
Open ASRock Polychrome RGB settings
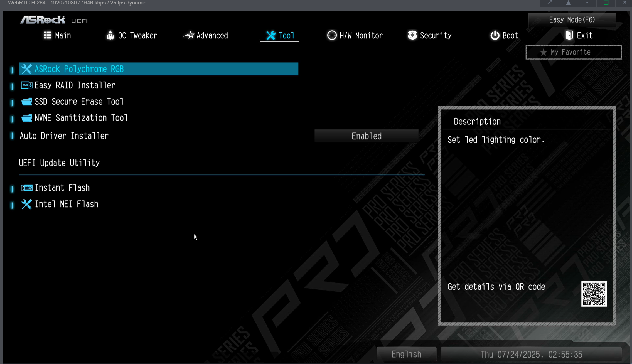79,69
